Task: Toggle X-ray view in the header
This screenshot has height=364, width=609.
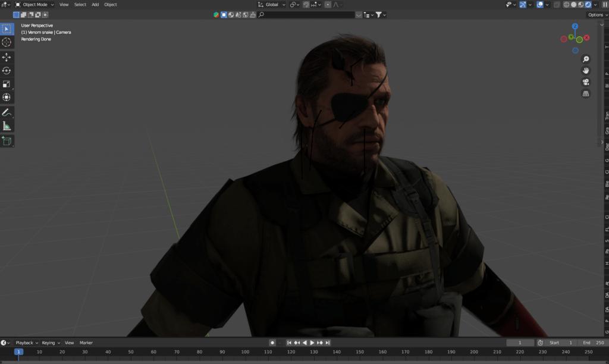Action: click(557, 5)
